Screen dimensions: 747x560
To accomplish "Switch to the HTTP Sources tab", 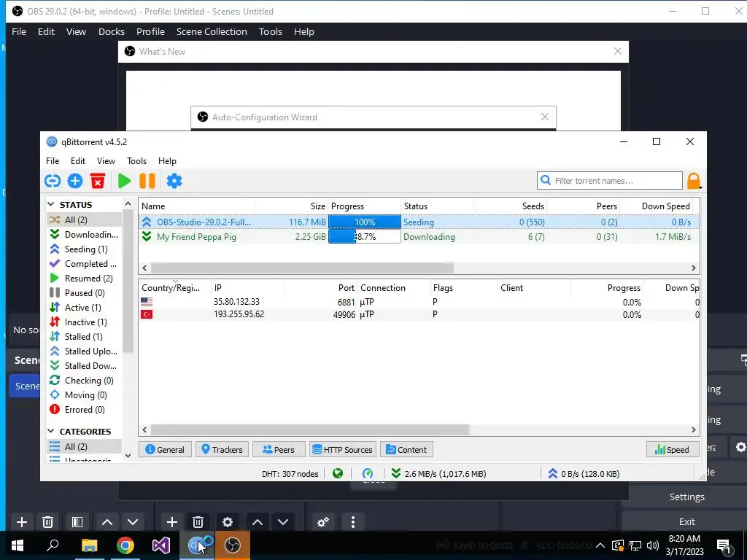I will [343, 449].
